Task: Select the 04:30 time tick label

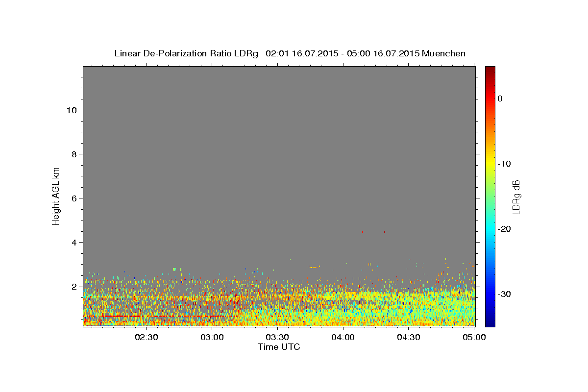Action: tap(409, 337)
